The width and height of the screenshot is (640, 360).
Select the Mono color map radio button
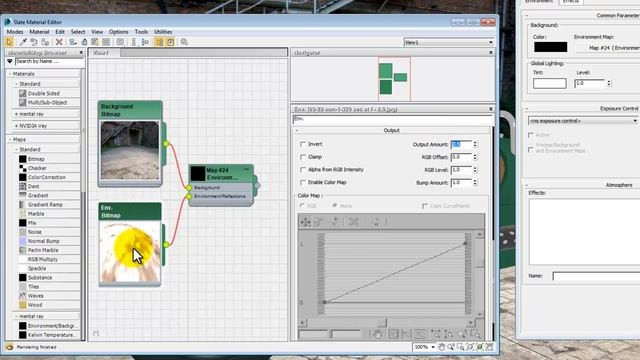pyautogui.click(x=335, y=206)
